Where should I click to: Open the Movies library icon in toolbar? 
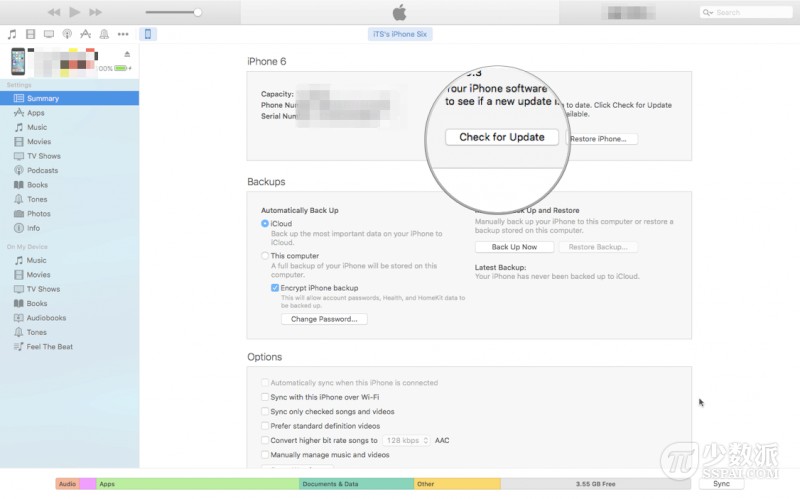pos(31,34)
